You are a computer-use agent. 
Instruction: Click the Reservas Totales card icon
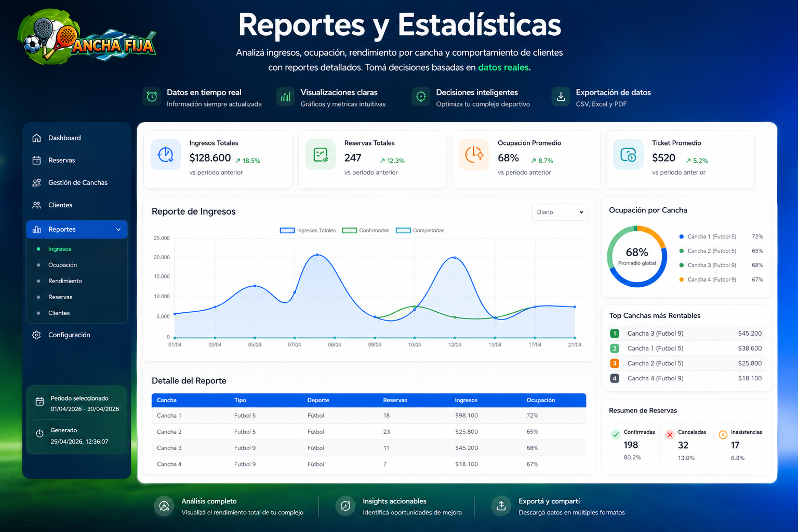pyautogui.click(x=321, y=154)
